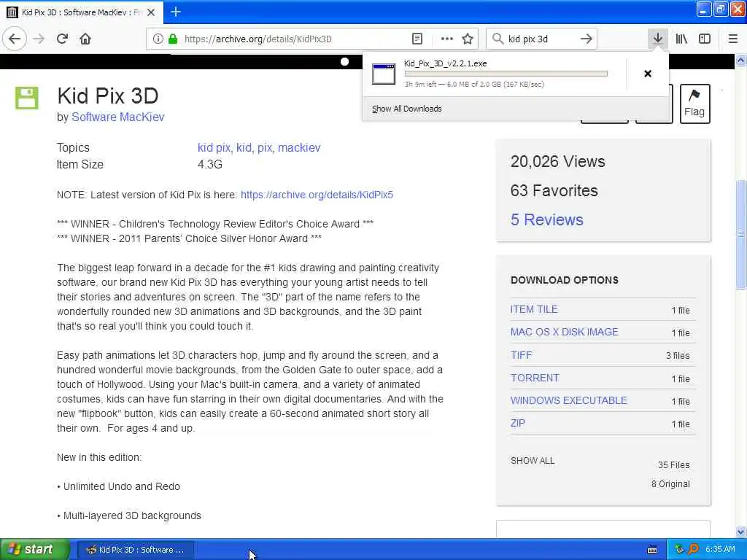
Task: Toggle the downloads panel arrow
Action: [658, 39]
